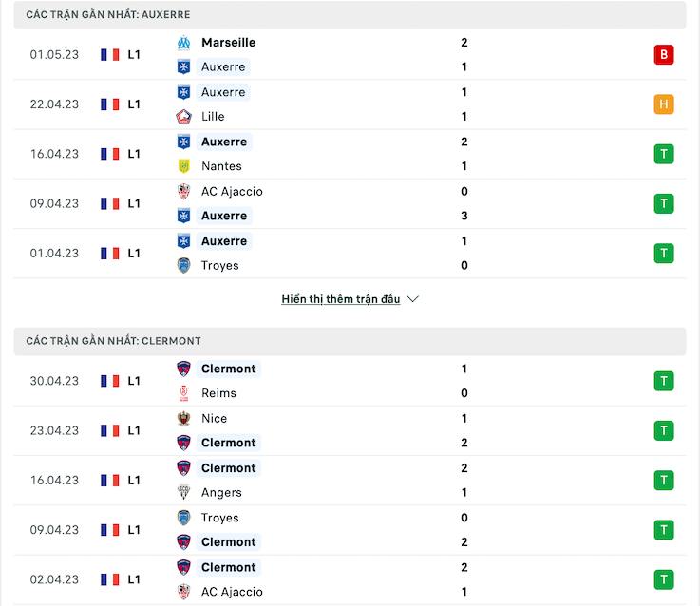The height and width of the screenshot is (606, 700).
Task: Click the Angers club crest icon
Action: point(183,492)
